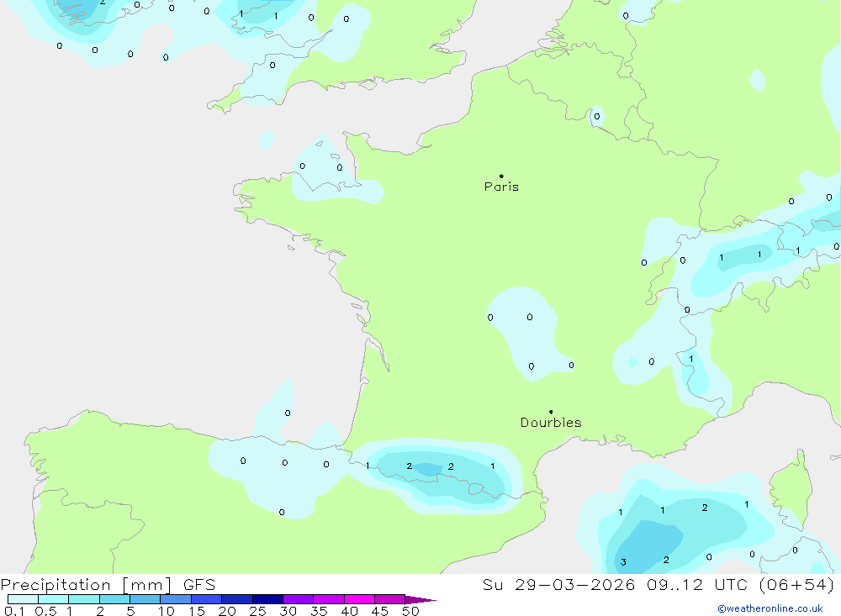
Task: Pick the 1–2 mm legend swatch
Action: pyautogui.click(x=84, y=599)
